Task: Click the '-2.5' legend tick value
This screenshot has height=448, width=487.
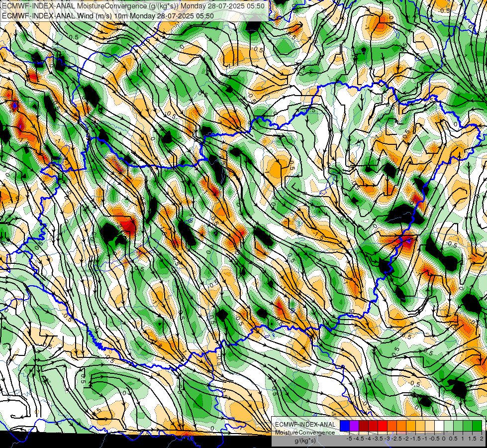Action: [396, 439]
